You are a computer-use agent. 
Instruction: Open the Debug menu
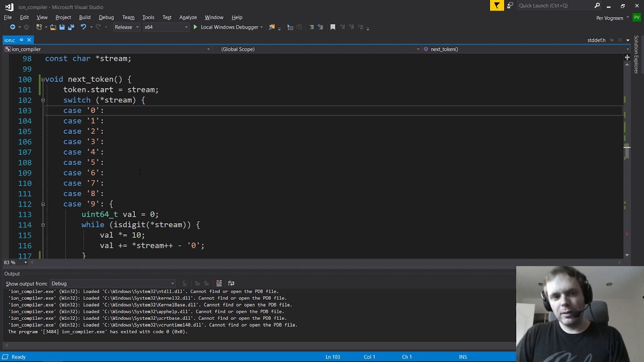pos(106,17)
